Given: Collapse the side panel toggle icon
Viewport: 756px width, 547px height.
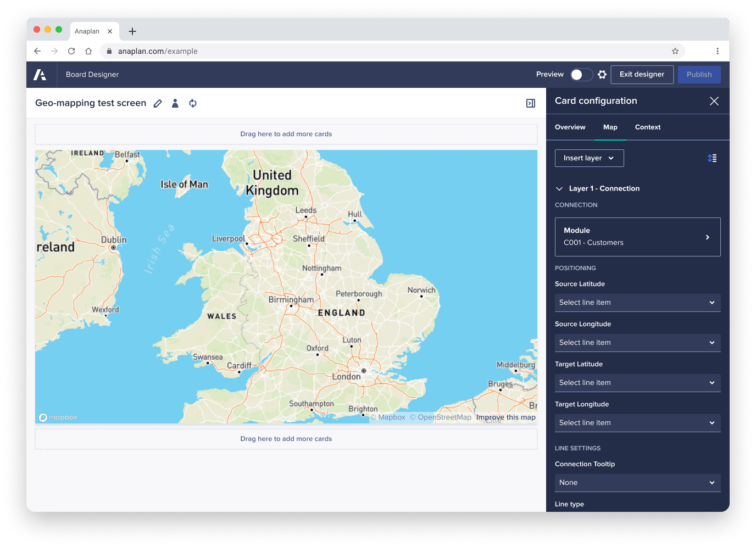Looking at the screenshot, I should point(531,103).
